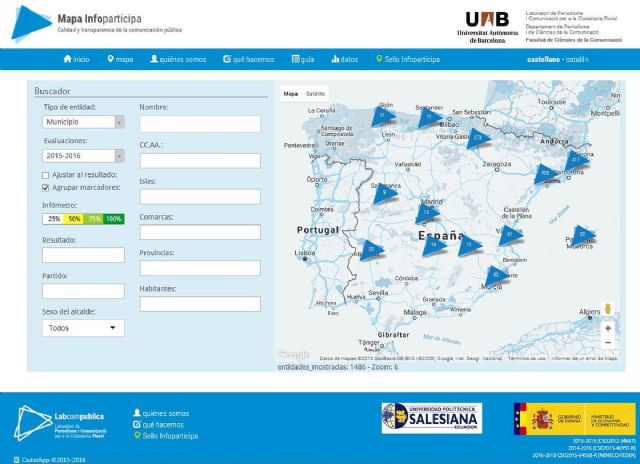Click the checkmark icon beside qué hacemos
This screenshot has width=640, height=464.
(x=227, y=59)
